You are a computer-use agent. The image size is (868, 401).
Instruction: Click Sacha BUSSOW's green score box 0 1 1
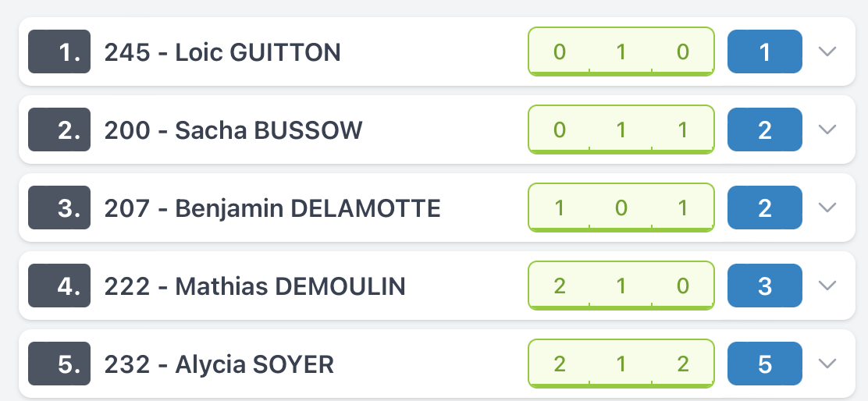point(621,130)
